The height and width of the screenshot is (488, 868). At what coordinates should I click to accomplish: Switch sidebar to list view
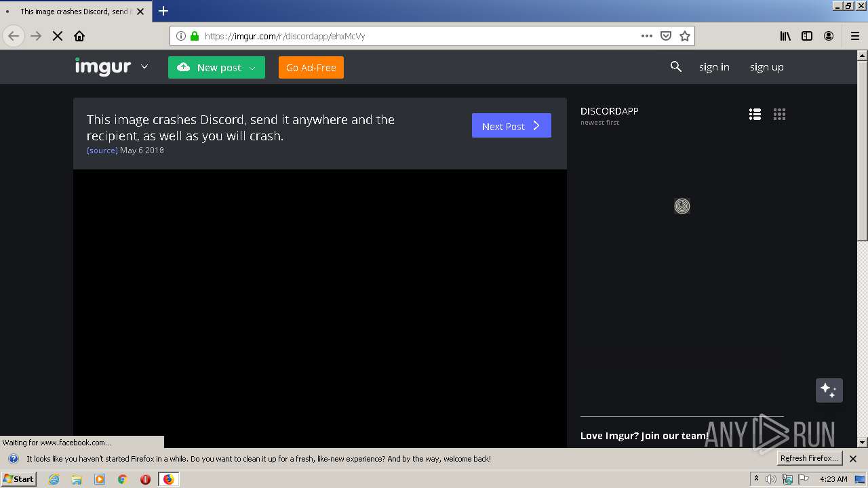(755, 114)
